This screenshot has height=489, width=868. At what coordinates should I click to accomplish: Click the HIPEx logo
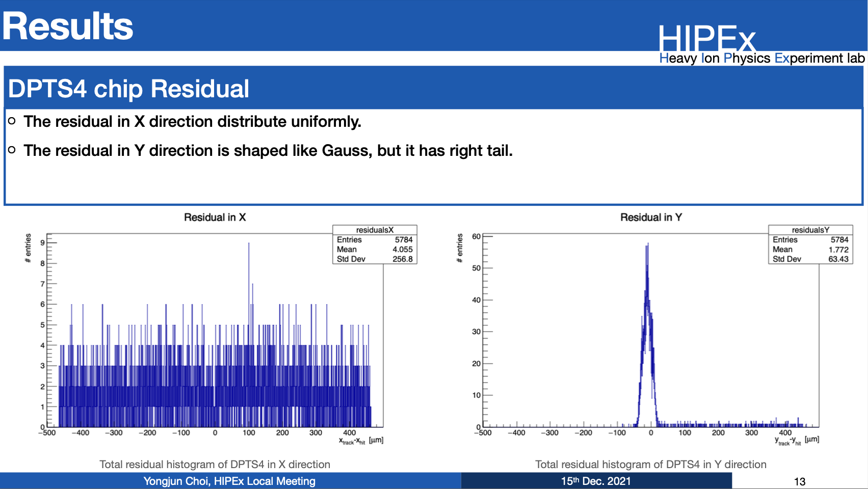point(707,39)
